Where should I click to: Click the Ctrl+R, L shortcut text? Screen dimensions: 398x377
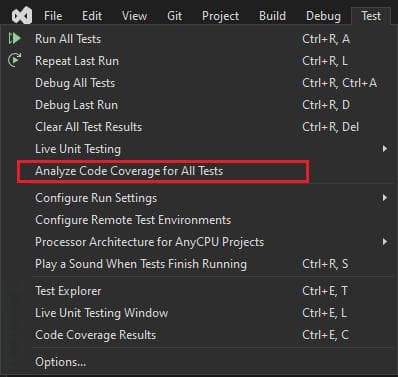pyautogui.click(x=325, y=61)
